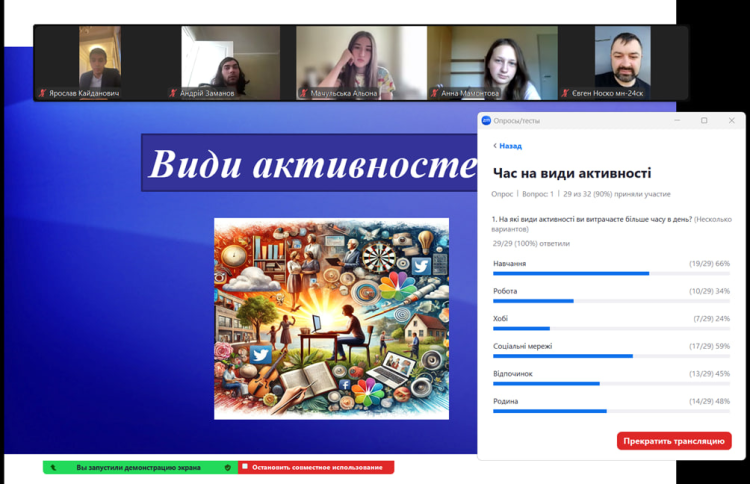Click muted mic icon for Євген Носко
This screenshot has width=750, height=484.
point(565,93)
